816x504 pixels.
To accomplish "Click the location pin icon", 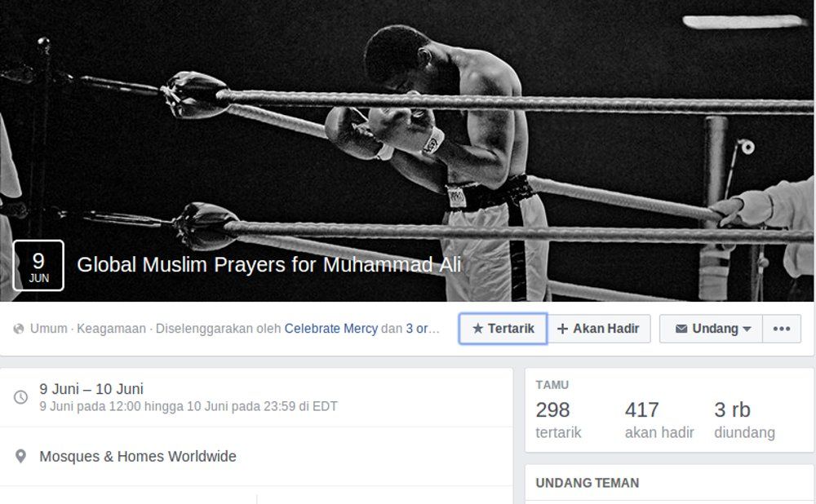I will point(20,456).
